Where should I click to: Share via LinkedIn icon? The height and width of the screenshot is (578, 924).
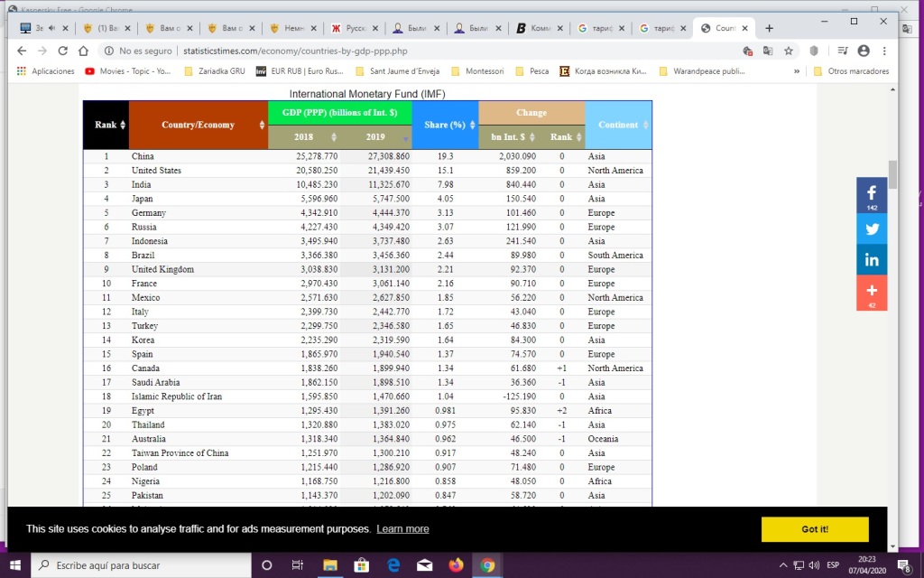872,260
